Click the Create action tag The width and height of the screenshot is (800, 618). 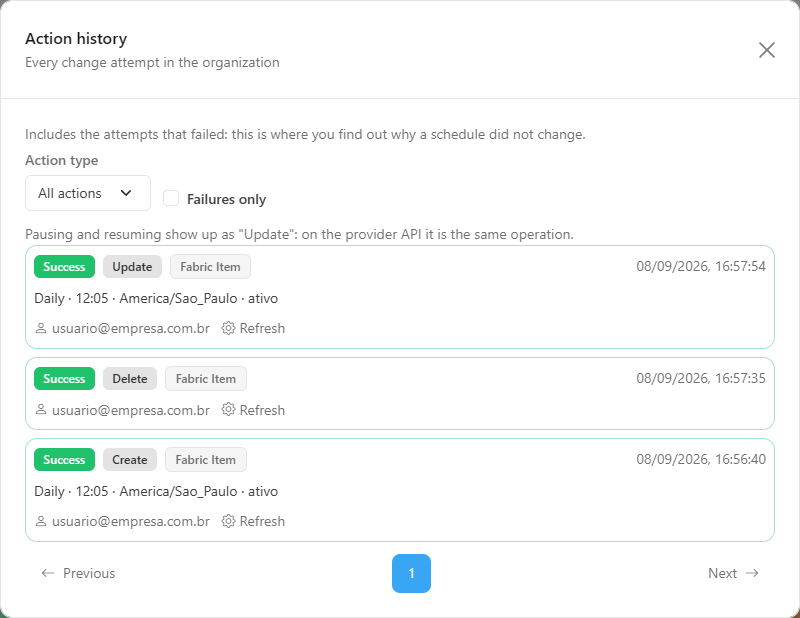pos(130,460)
